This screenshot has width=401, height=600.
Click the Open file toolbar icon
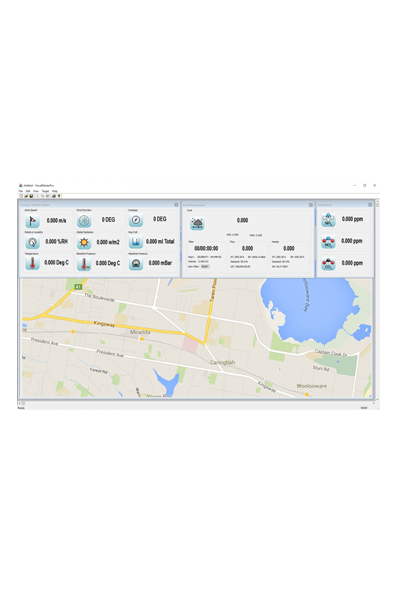point(26,196)
